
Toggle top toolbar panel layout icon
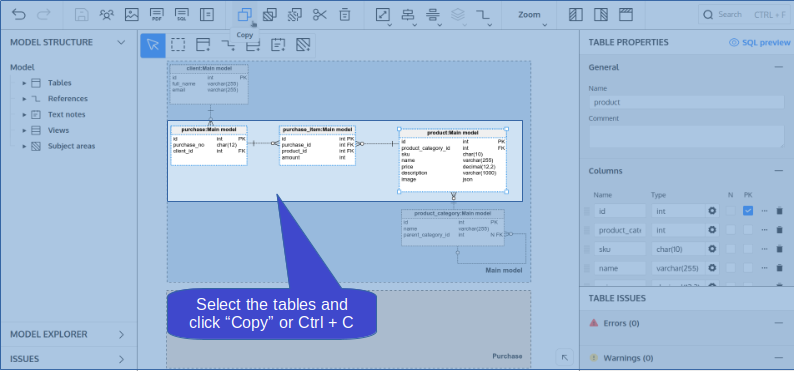coord(626,15)
